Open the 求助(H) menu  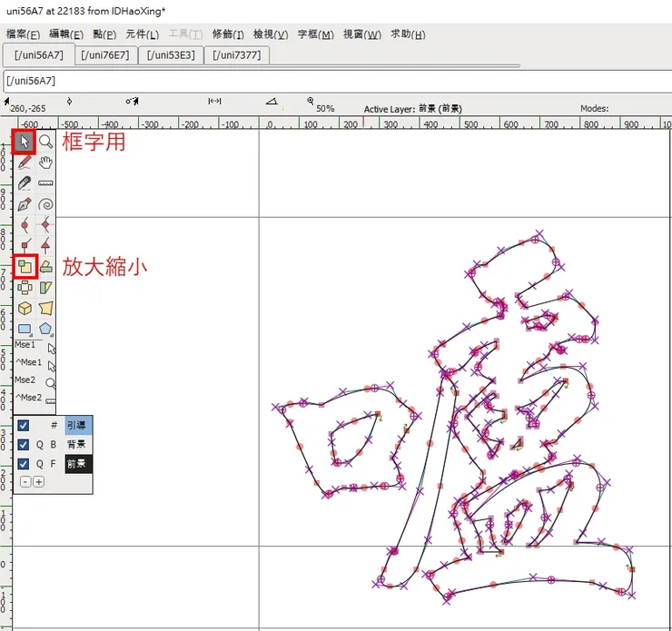408,35
